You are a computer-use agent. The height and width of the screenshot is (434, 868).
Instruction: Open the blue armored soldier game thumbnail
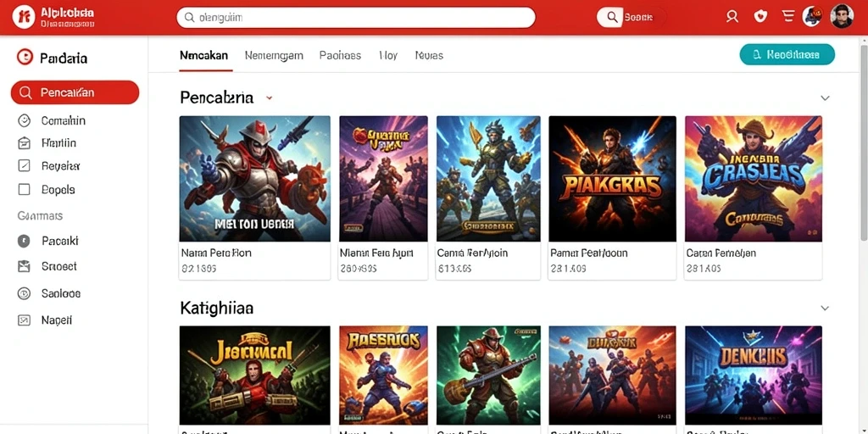tap(488, 178)
